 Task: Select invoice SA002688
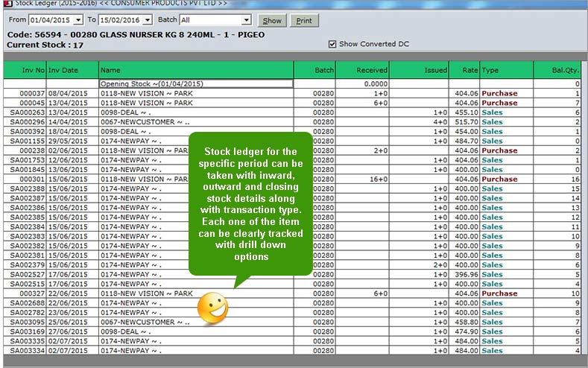point(28,303)
